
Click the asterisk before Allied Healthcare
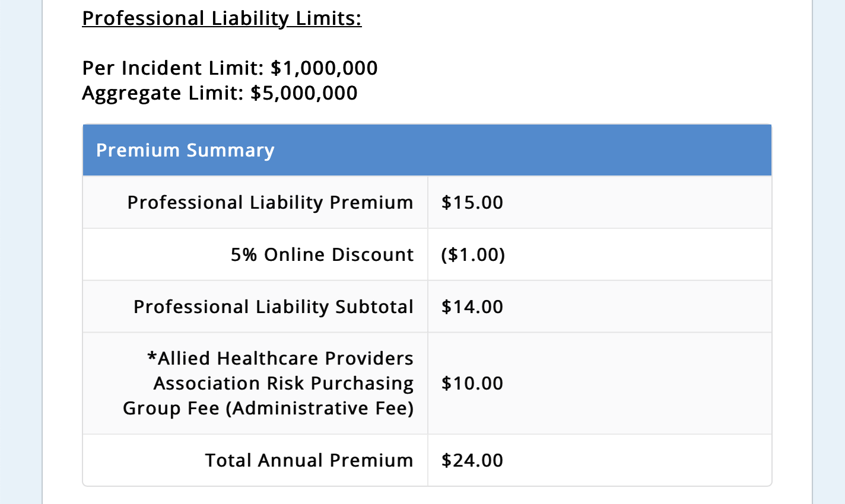point(152,358)
